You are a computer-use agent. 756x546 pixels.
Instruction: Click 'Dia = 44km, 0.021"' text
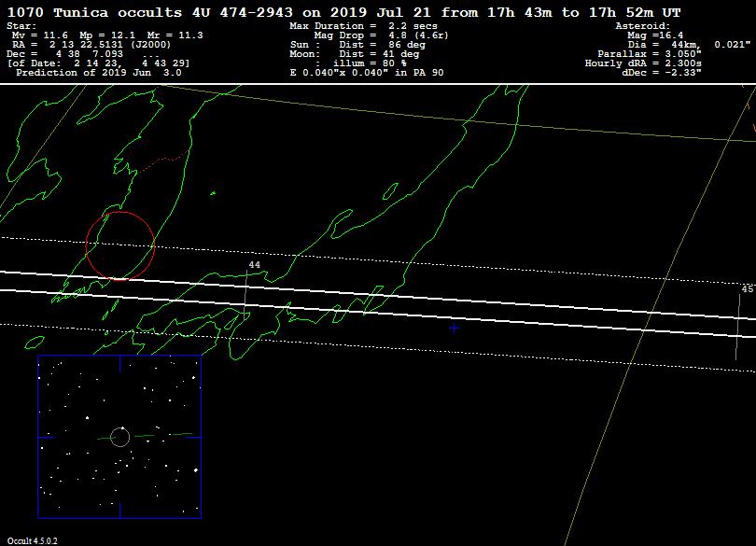point(689,45)
